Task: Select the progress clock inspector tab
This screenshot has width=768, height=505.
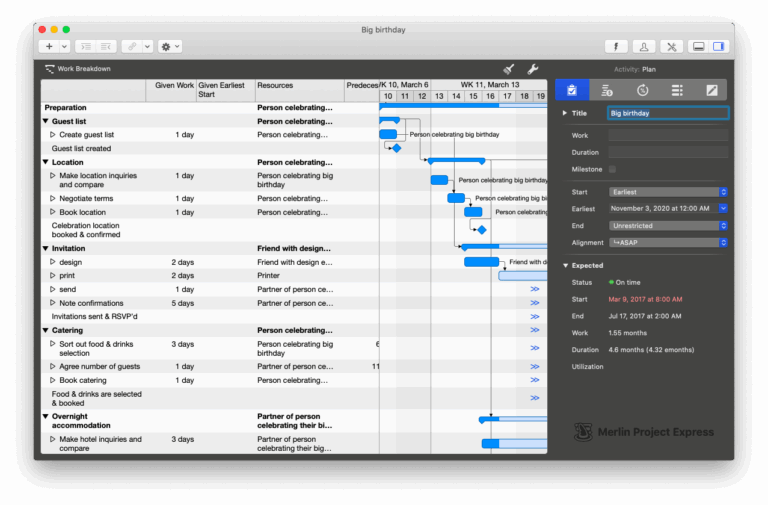Action: 642,90
